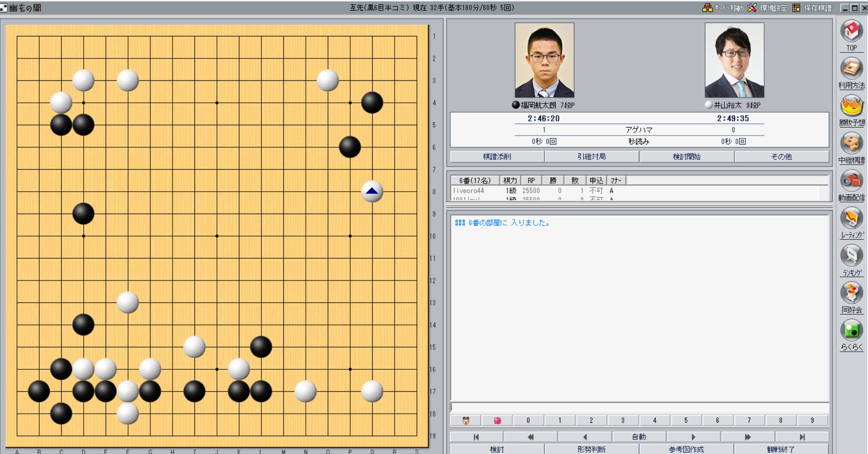Start review with 検討開始
The image size is (868, 454).
coord(687,157)
